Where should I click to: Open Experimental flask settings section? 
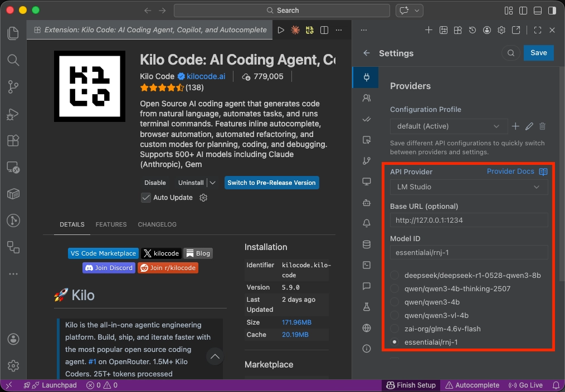(x=367, y=307)
